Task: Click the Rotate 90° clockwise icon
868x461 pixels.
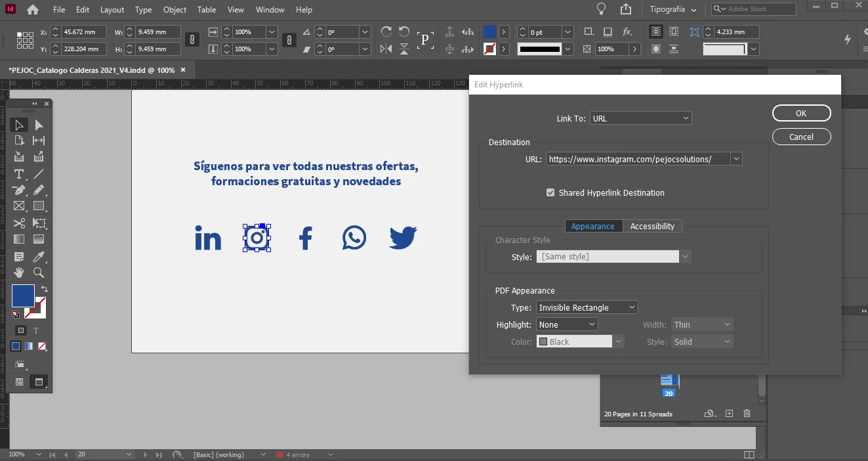Action: [386, 32]
